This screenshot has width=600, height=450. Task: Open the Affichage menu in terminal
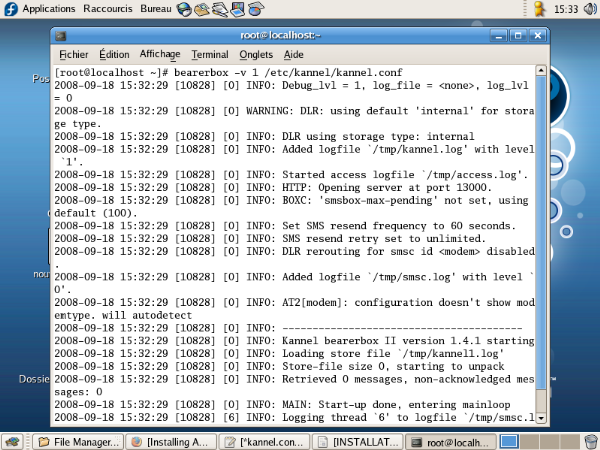160,55
